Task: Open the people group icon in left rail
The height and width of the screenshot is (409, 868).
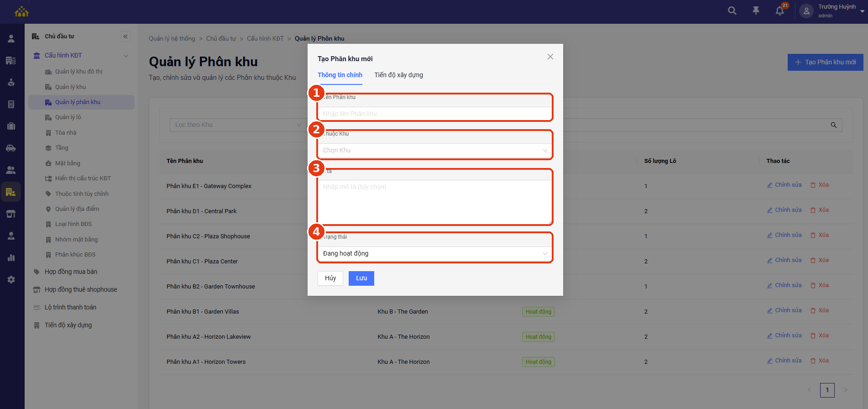Action: (11, 170)
